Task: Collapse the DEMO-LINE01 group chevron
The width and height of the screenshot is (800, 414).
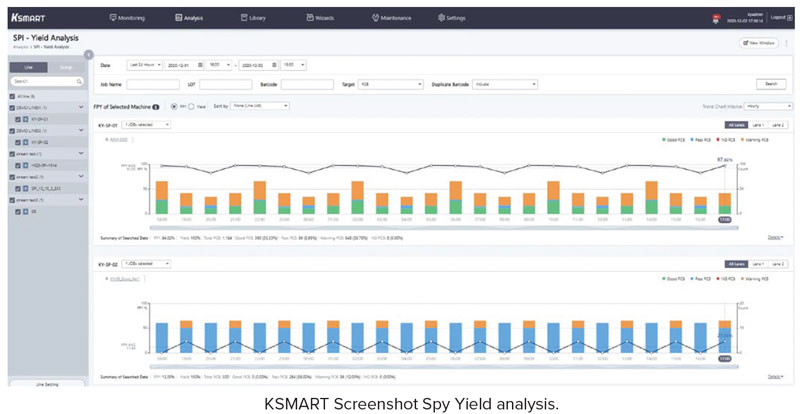Action: coord(81,108)
